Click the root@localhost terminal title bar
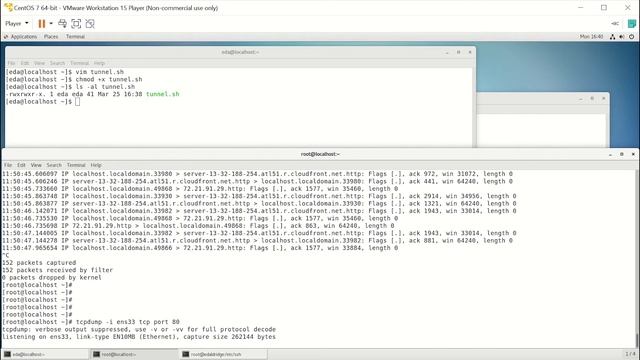This screenshot has width=640, height=360. pyautogui.click(x=320, y=154)
